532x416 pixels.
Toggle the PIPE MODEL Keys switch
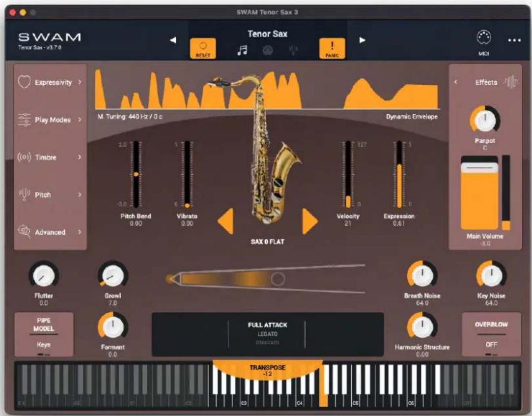(44, 335)
